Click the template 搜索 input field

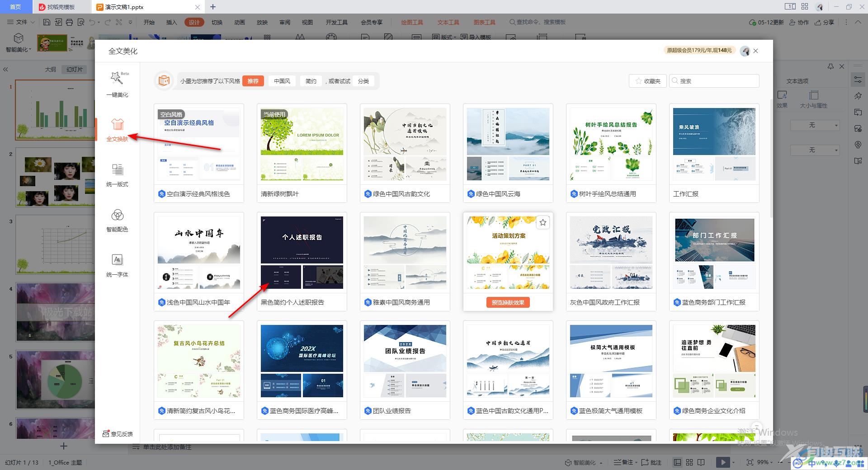(714, 81)
